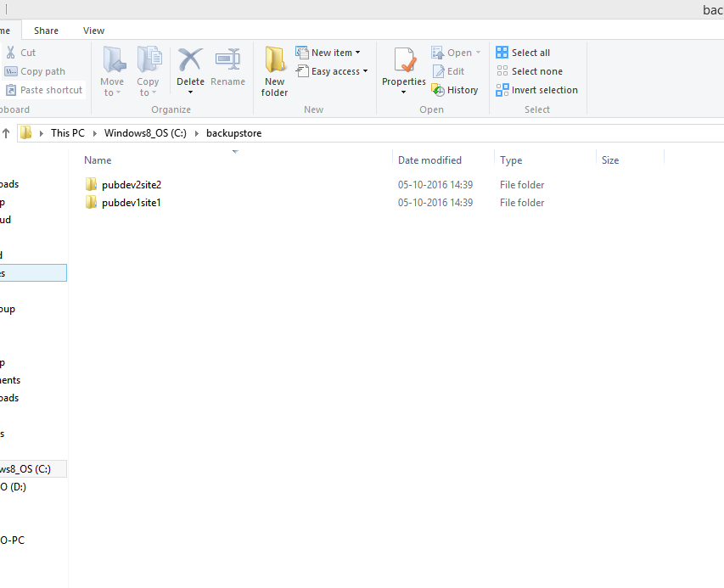Create a New folder via ribbon icon
Screen dimensions: 724x588
coord(273,70)
